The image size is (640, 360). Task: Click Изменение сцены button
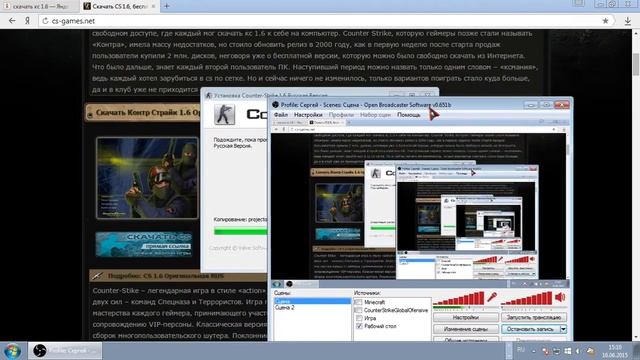point(466,329)
